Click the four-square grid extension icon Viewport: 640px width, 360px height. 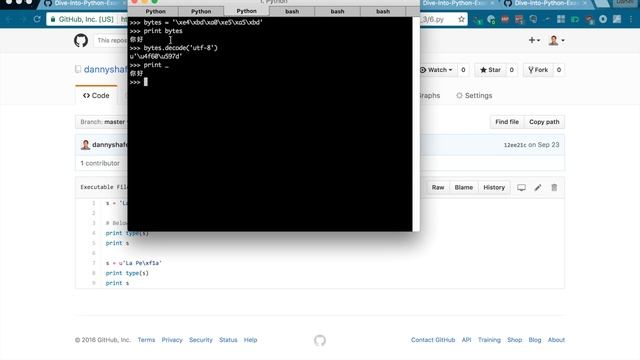pos(561,19)
